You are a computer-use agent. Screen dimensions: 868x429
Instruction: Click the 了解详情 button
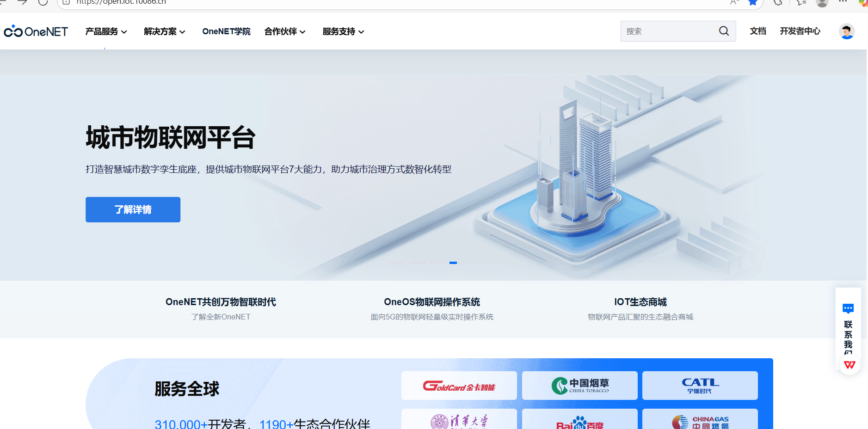coord(133,209)
